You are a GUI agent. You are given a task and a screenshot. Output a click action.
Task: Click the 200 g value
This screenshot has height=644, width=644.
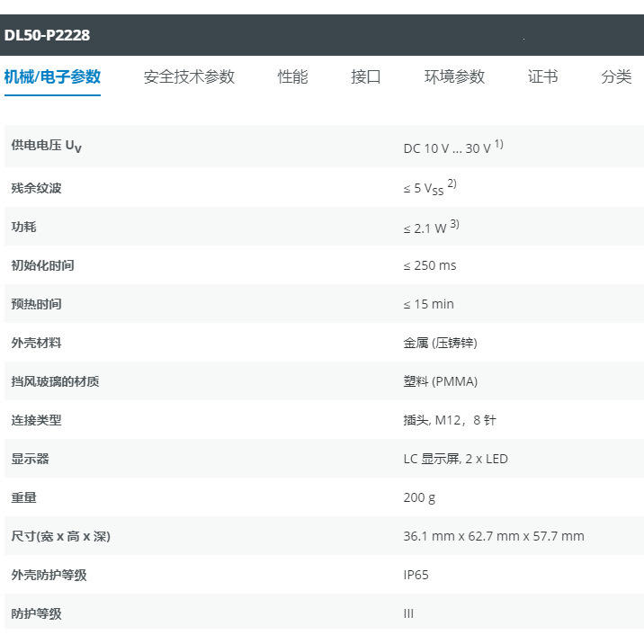419,497
